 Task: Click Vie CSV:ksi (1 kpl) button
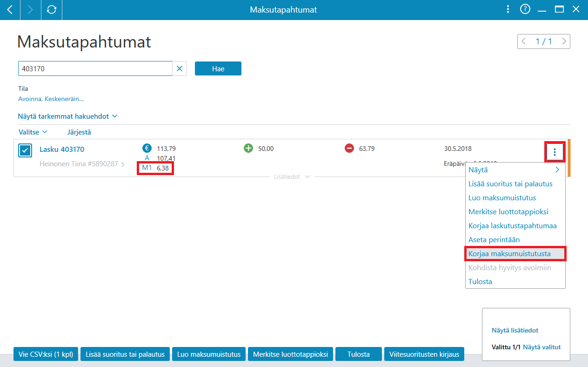pos(46,354)
